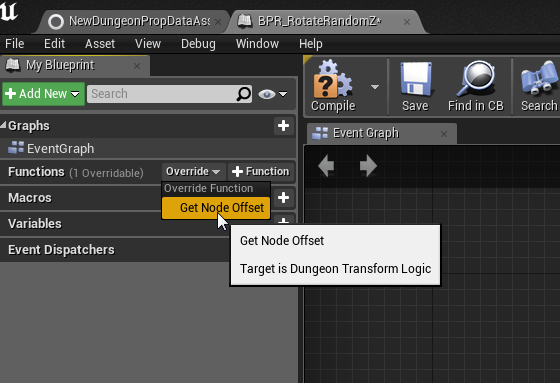
Task: Click Find in CB magnifier icon
Action: tap(476, 79)
